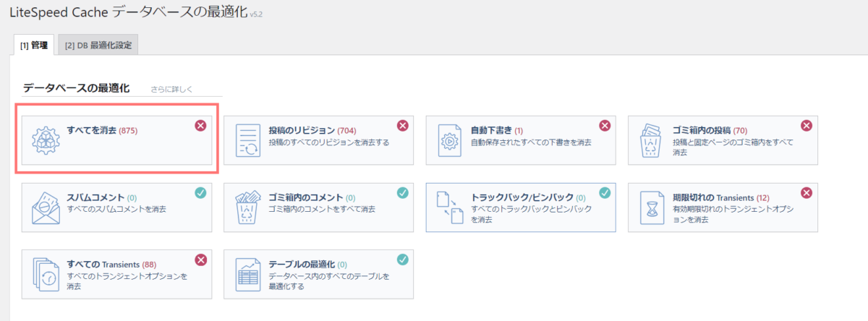The width and height of the screenshot is (868, 321).
Task: Click the envelope icon for スパムコメント
Action: click(x=45, y=207)
